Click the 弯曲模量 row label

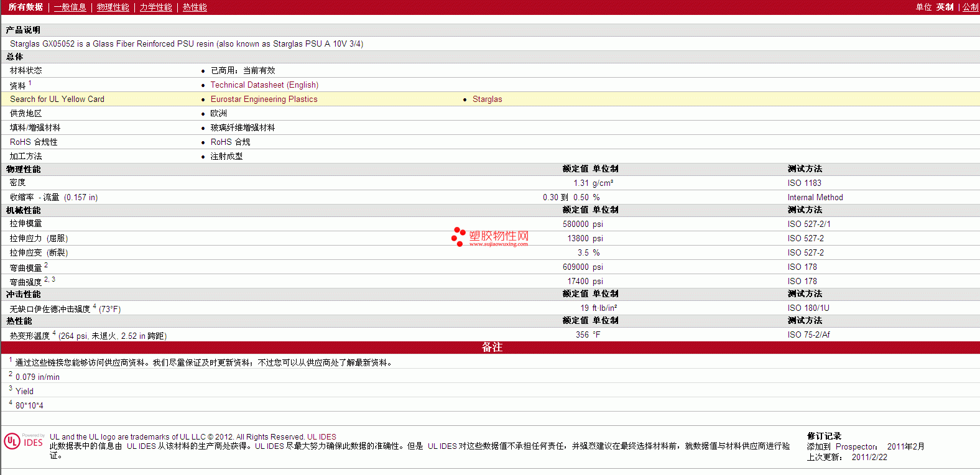click(26, 268)
